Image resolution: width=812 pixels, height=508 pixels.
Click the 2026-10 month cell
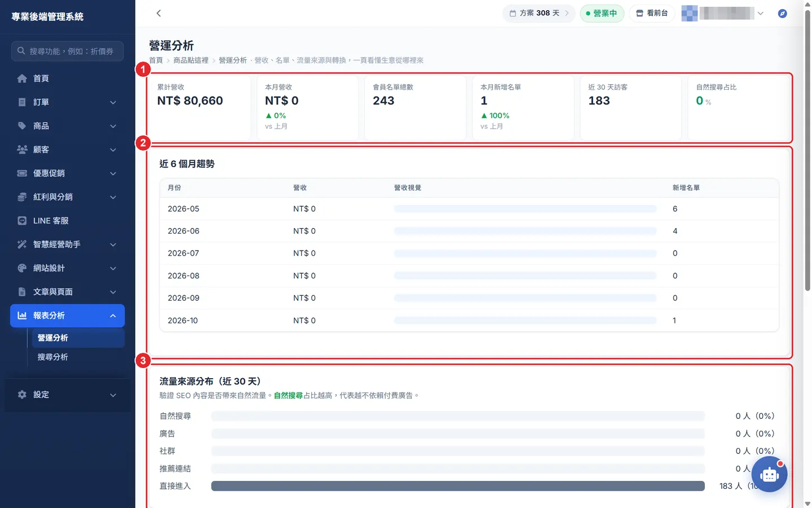183,321
